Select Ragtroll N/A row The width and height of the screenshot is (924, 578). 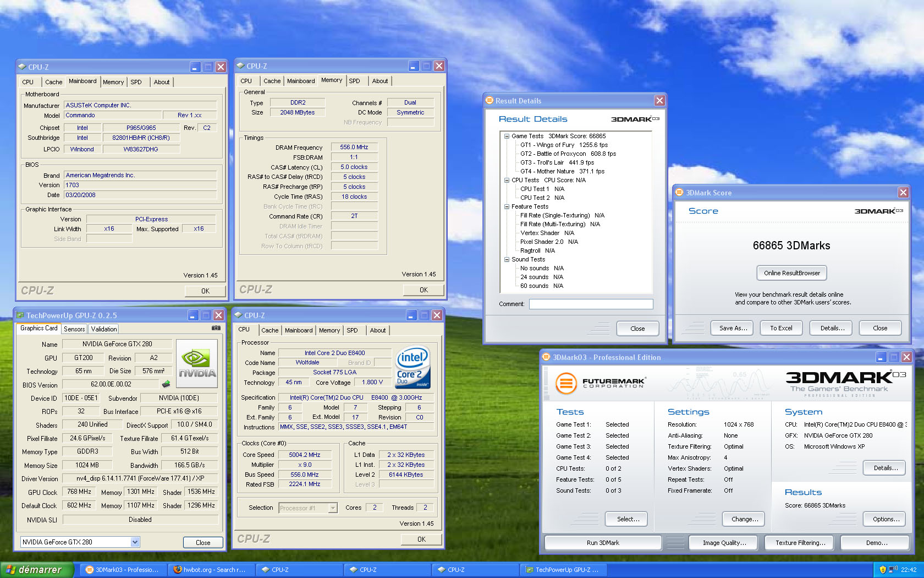coord(537,250)
